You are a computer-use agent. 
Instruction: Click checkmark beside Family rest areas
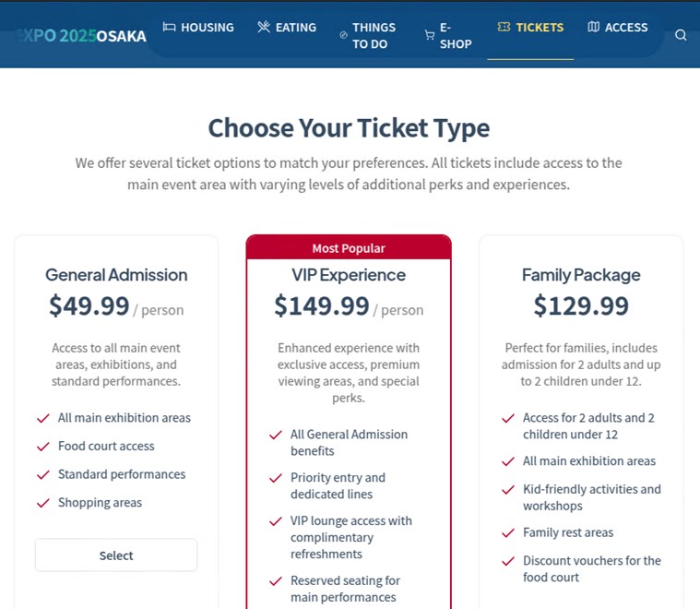[507, 533]
